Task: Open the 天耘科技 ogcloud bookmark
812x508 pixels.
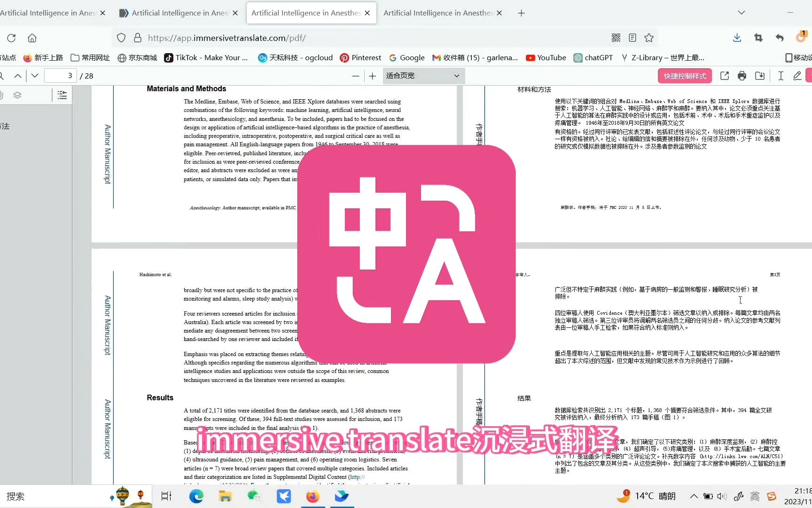Action: pyautogui.click(x=295, y=58)
